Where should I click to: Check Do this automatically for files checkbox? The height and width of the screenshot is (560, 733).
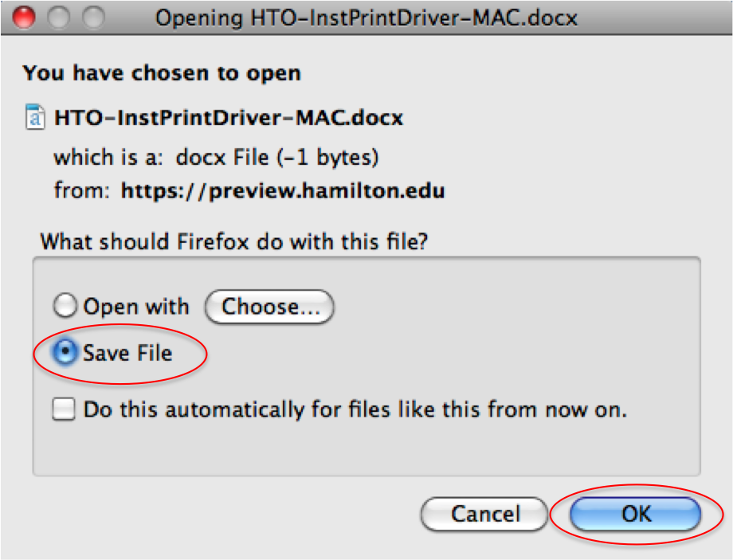[64, 409]
